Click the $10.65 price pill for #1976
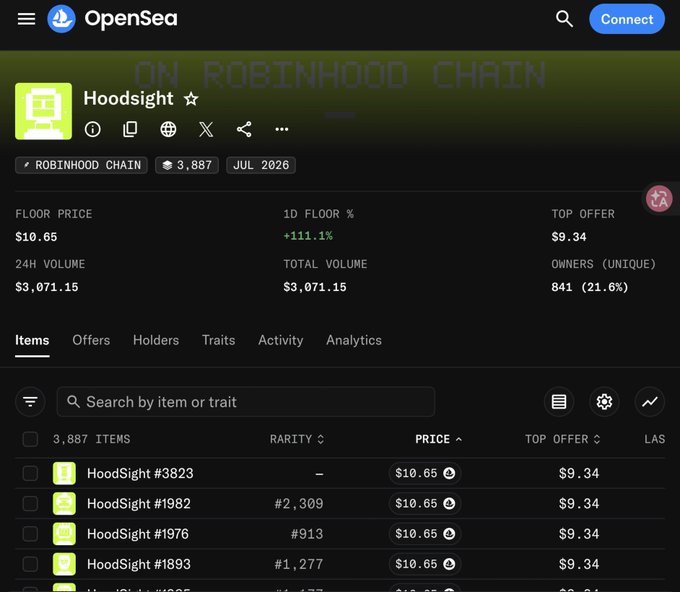680x592 pixels. click(425, 534)
